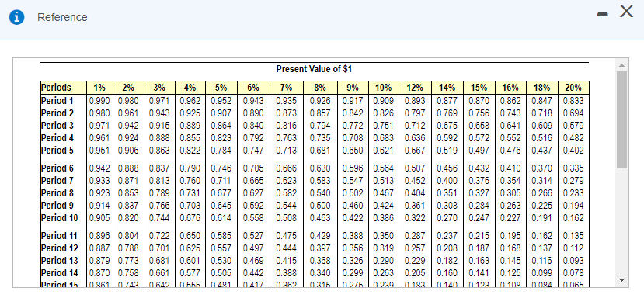Image resolution: width=644 pixels, height=298 pixels.
Task: Select the 16% column header
Action: tap(510, 88)
